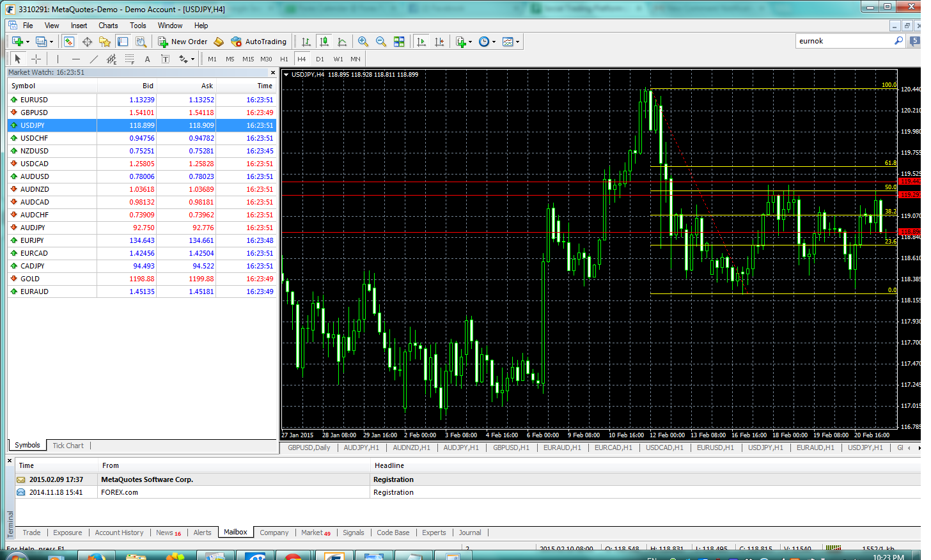The image size is (931, 560).
Task: Switch chart to line chart mode
Action: click(x=342, y=42)
